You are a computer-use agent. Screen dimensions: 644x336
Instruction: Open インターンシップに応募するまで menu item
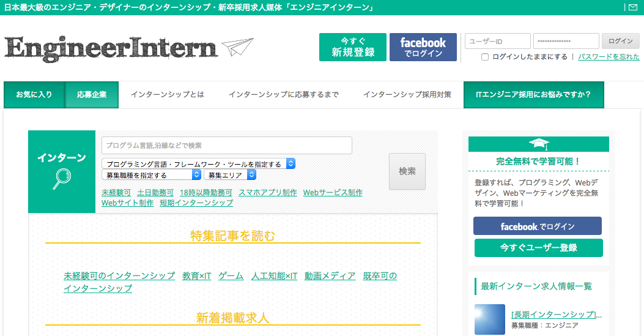(284, 94)
